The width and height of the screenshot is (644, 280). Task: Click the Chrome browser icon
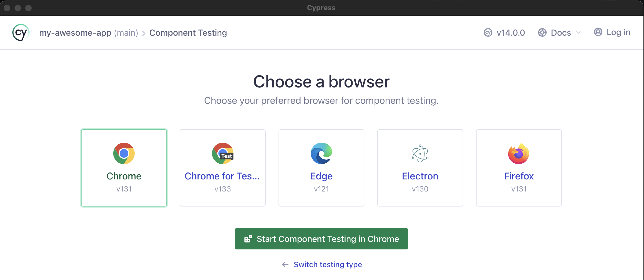[124, 153]
